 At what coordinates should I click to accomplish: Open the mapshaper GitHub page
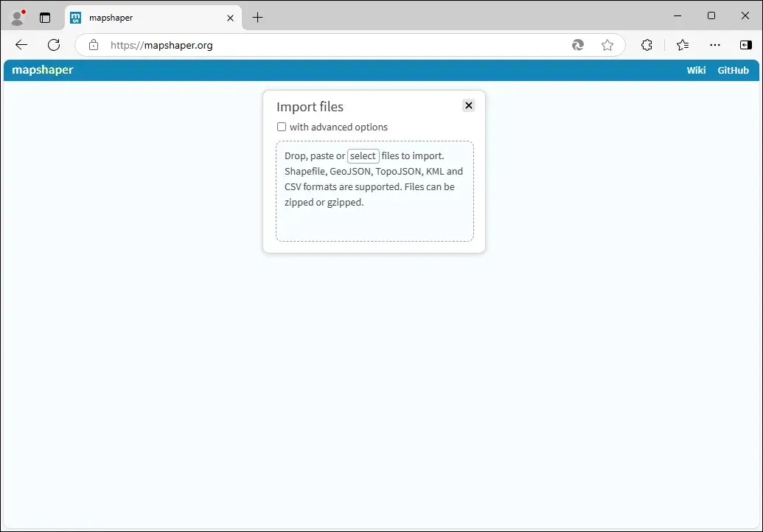pos(732,70)
